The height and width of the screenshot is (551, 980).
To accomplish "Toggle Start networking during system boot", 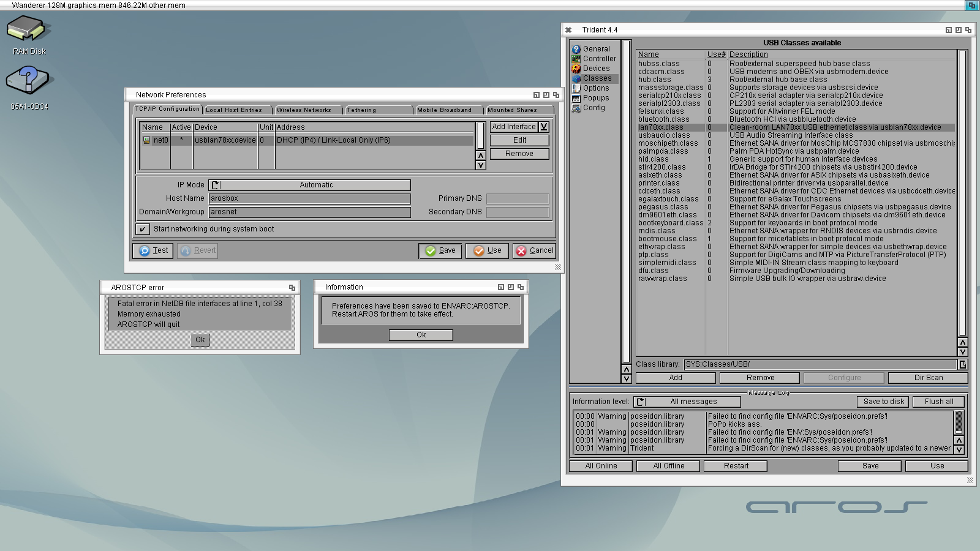I will click(143, 229).
